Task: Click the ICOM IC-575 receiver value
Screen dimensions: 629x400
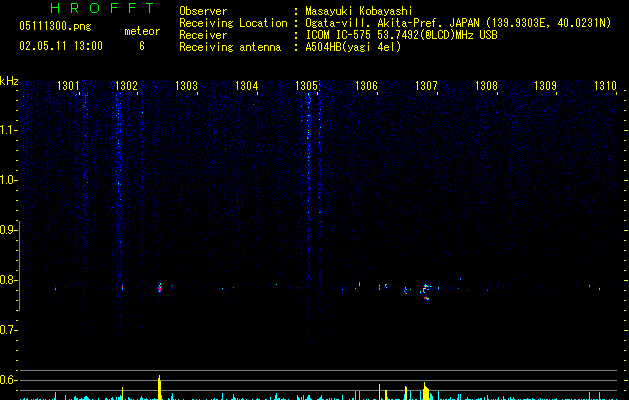Action: coord(402,35)
